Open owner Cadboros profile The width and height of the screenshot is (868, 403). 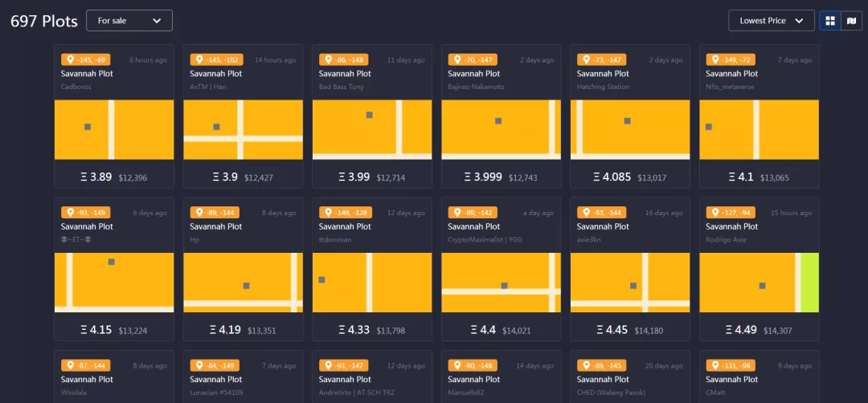pos(76,87)
